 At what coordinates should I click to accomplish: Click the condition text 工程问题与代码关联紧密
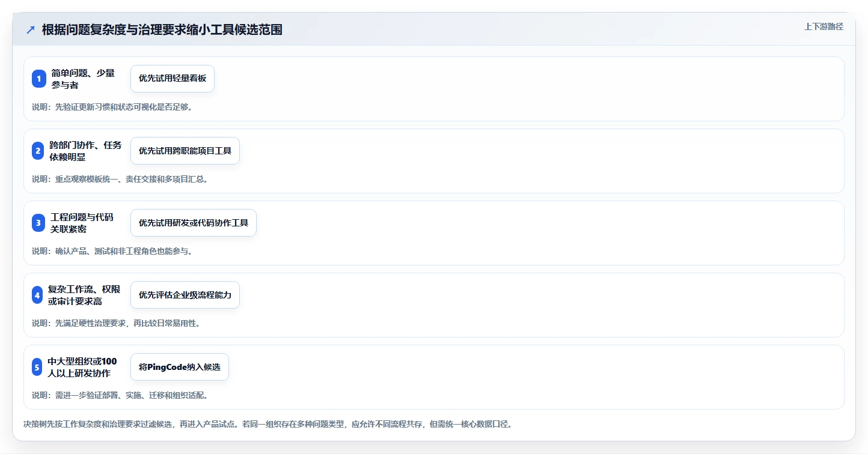82,223
